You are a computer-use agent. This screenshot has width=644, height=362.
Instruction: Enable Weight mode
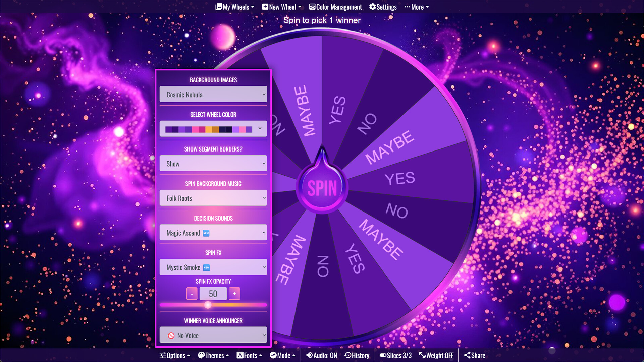[422, 355]
